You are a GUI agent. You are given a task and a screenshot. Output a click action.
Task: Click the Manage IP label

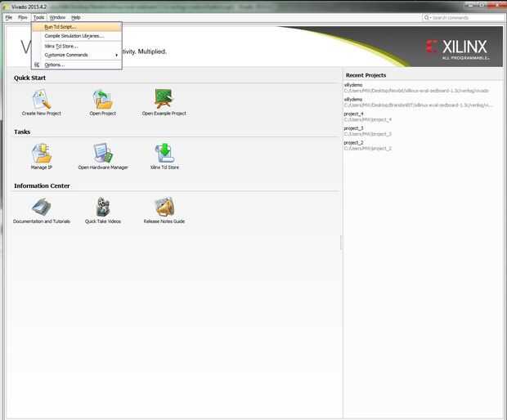[42, 168]
